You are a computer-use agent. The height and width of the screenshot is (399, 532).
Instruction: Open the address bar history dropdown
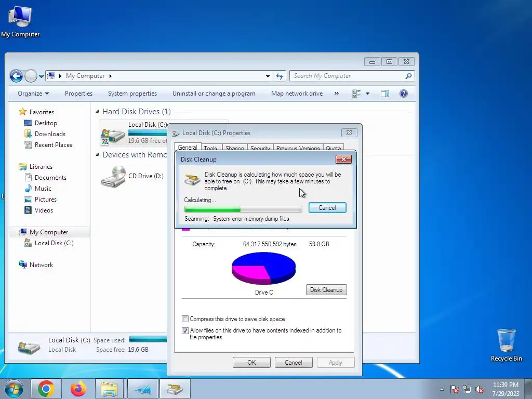(268, 76)
